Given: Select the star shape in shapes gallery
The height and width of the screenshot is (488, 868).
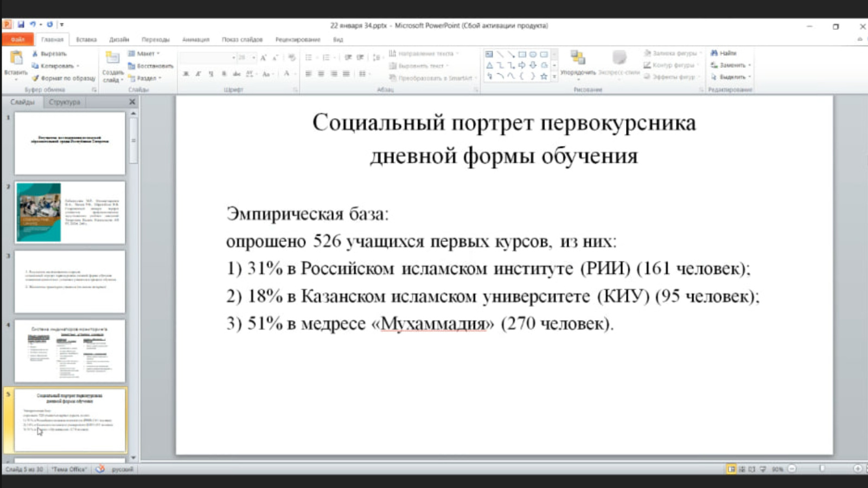Looking at the screenshot, I should click(544, 76).
